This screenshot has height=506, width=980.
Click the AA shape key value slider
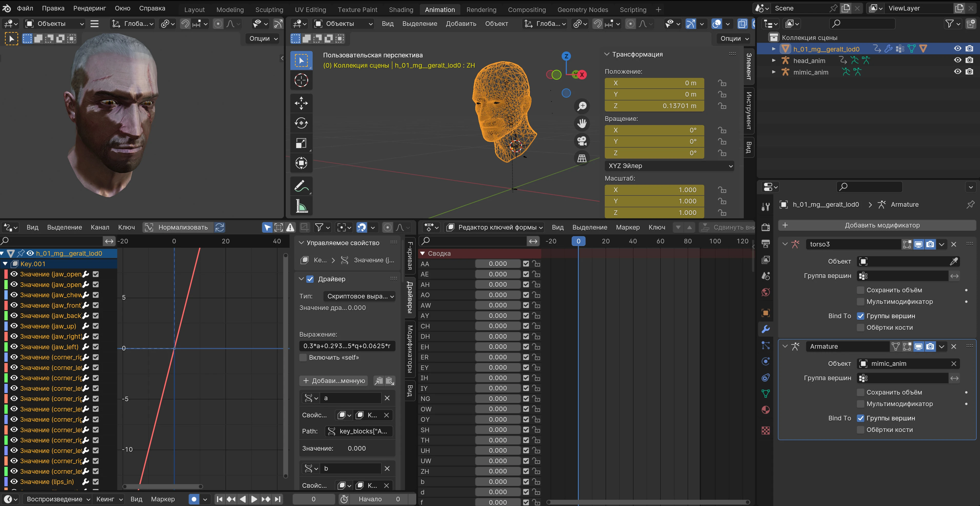click(497, 264)
